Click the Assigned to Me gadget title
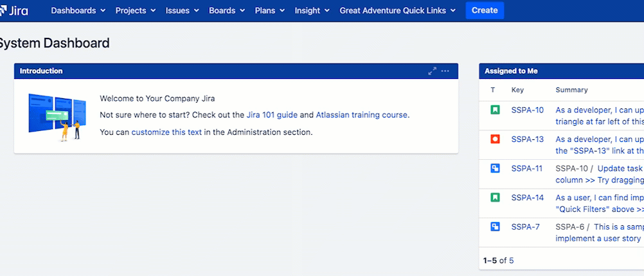The image size is (644, 276). 511,71
